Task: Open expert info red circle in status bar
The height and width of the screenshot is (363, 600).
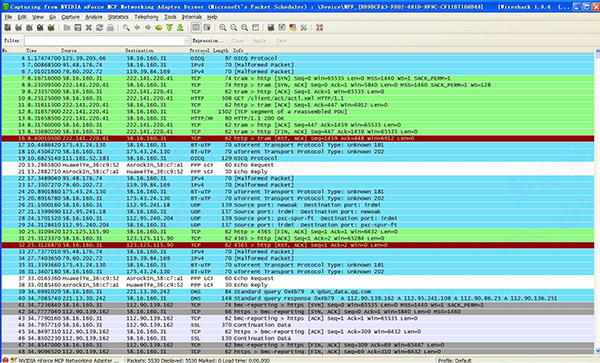Action: (x=5, y=360)
